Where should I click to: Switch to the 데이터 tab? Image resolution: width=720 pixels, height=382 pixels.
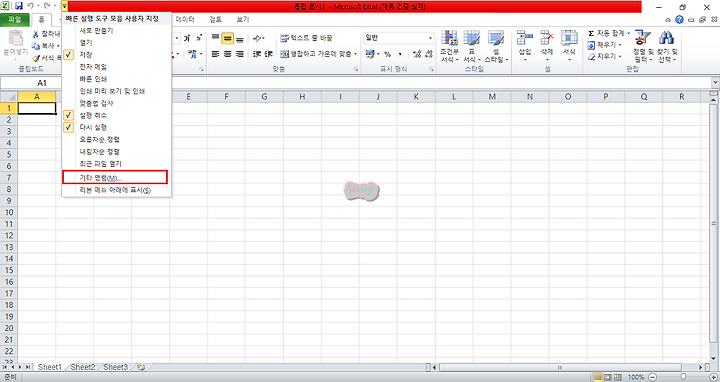coord(185,19)
